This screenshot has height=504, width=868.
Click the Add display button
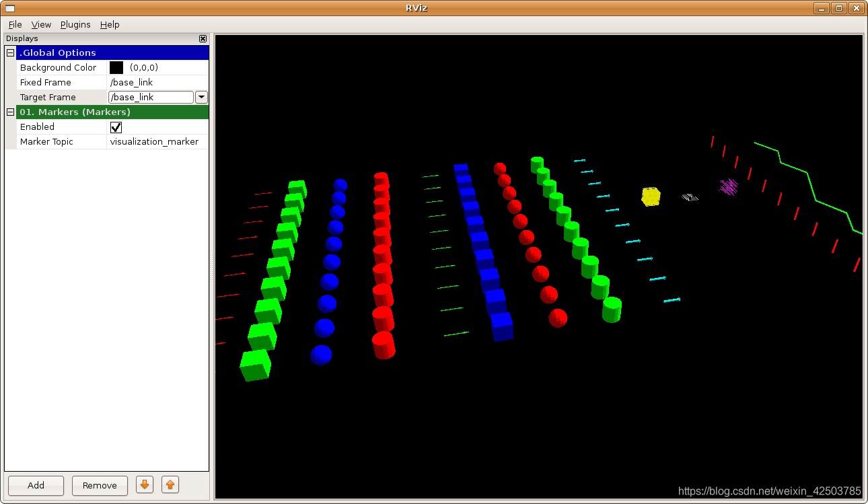36,485
